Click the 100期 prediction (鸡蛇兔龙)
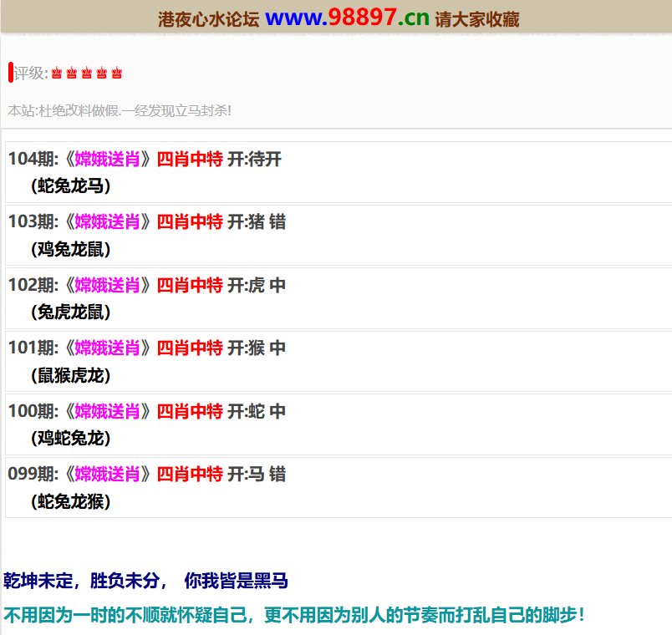Screen dimensions: 672x635 pyautogui.click(x=71, y=438)
